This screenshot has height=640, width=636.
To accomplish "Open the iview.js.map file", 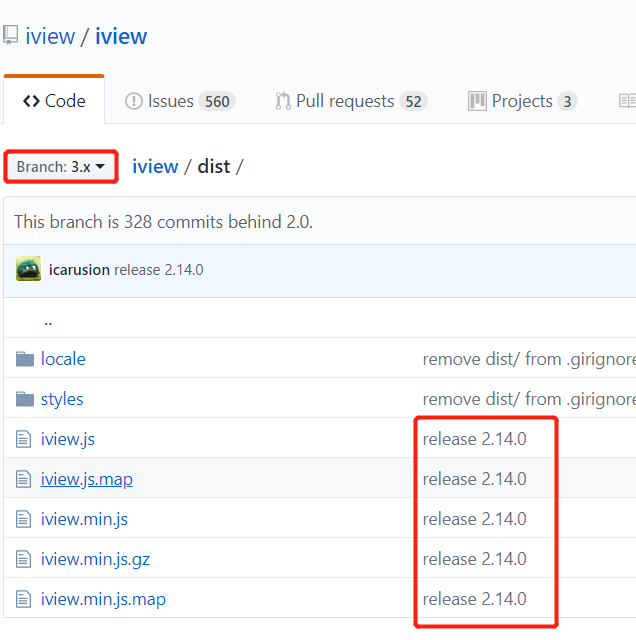I will click(x=87, y=480).
